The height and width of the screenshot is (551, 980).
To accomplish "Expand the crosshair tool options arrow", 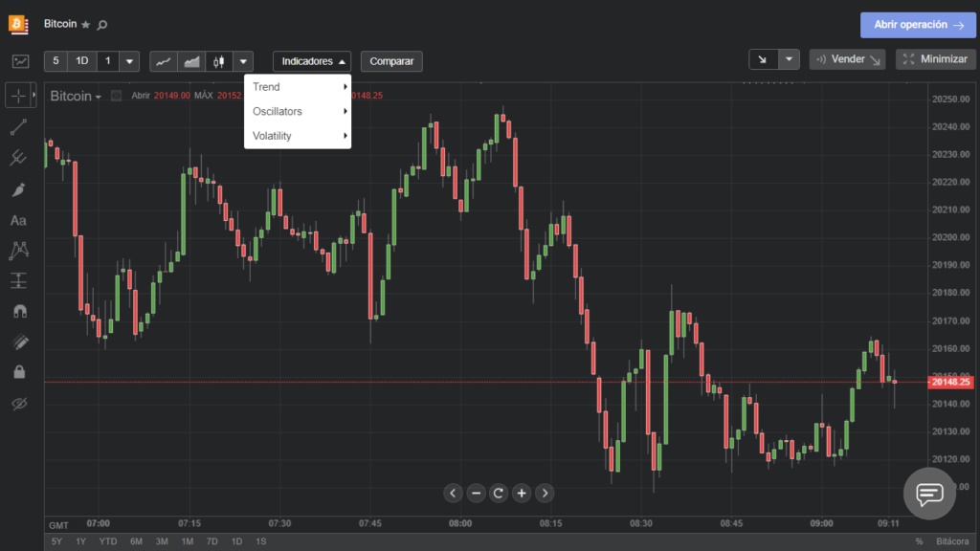I will [x=33, y=96].
